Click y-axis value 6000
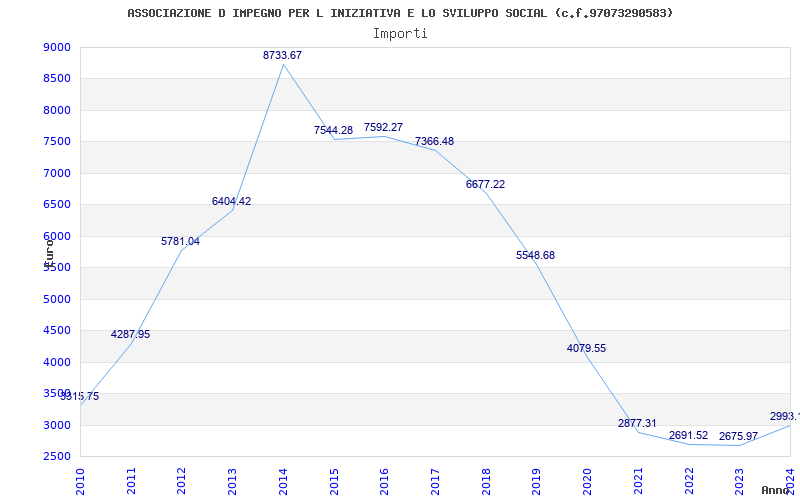Image resolution: width=800 pixels, height=500 pixels. [57, 236]
